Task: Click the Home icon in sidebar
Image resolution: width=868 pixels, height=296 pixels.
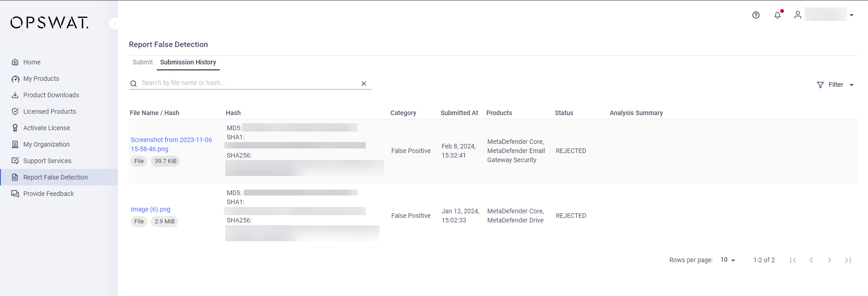Action: point(15,62)
